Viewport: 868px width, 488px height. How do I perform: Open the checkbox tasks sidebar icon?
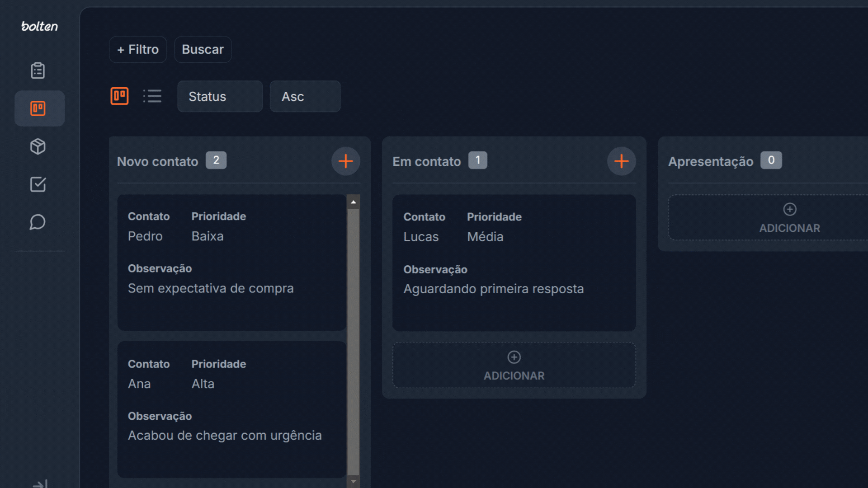pos(38,184)
